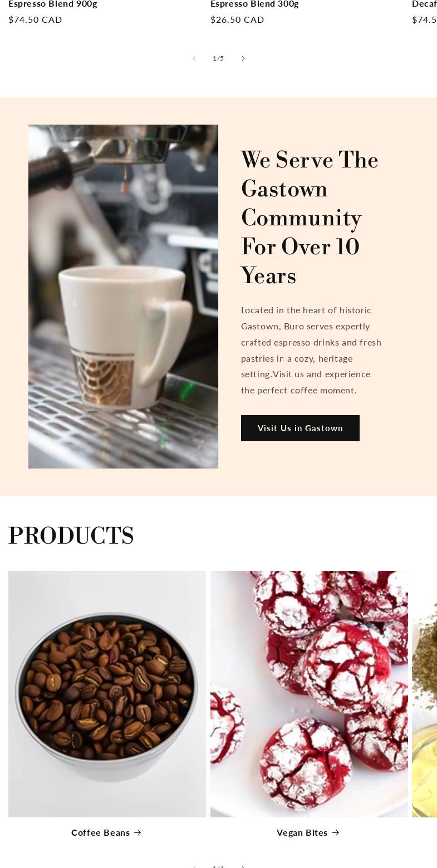This screenshot has height=868, width=437.
Task: Click the We Serve The Gastown Community heading
Action: coord(311,218)
